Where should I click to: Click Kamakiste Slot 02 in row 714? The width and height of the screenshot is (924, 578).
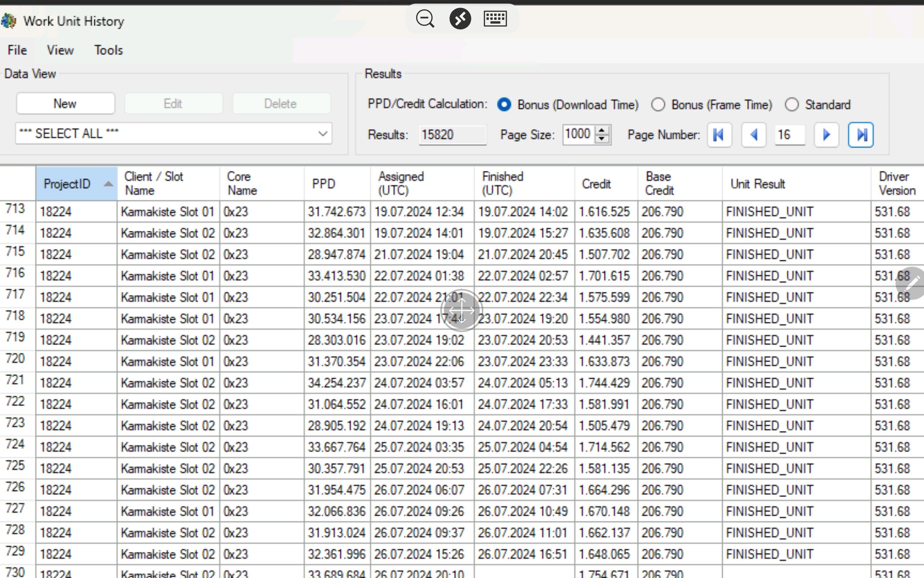(x=167, y=233)
